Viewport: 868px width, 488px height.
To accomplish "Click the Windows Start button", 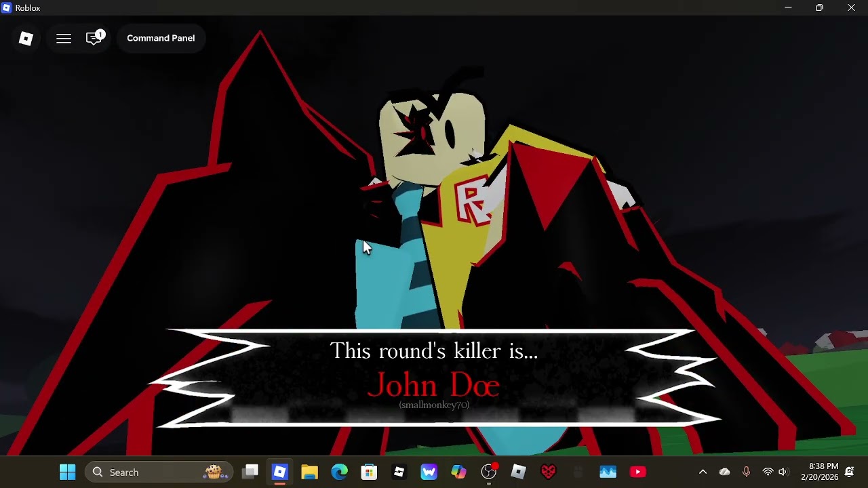I will pyautogui.click(x=67, y=472).
